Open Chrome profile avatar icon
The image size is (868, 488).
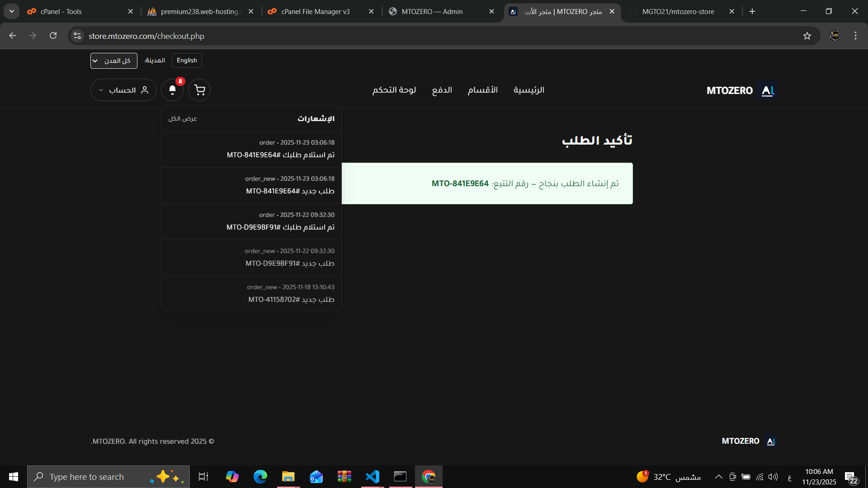(835, 36)
